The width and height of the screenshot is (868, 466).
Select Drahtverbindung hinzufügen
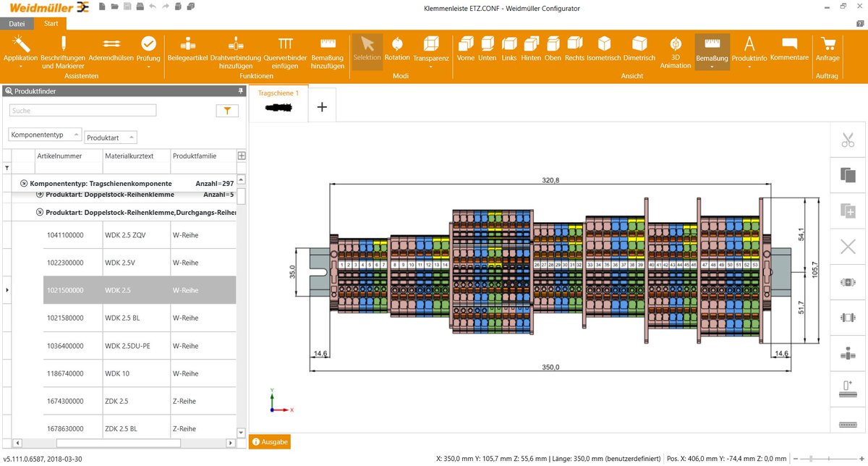(x=235, y=52)
